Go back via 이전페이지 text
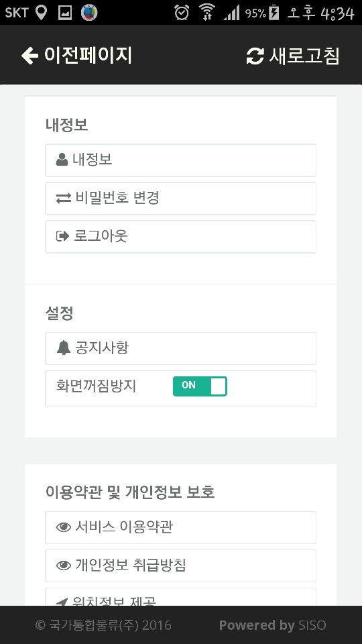Screen dimensions: 362x644 pos(88,56)
